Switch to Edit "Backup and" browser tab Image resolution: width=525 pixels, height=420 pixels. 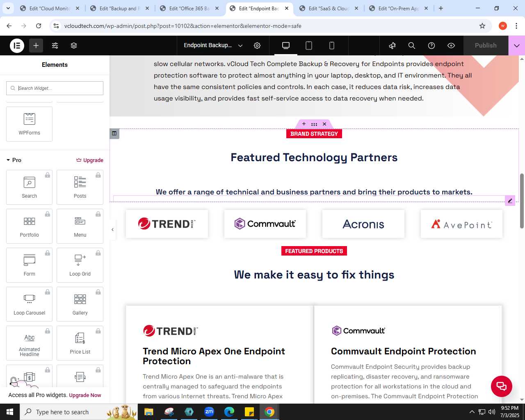tap(119, 8)
